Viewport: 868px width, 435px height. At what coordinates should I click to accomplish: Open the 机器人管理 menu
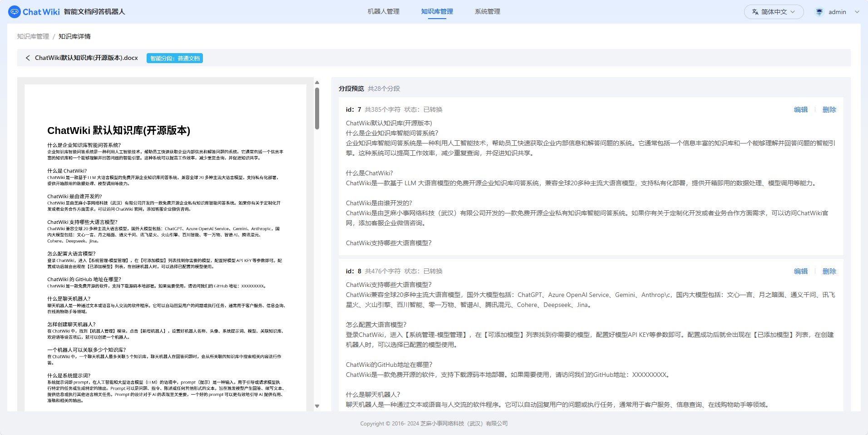pyautogui.click(x=384, y=12)
